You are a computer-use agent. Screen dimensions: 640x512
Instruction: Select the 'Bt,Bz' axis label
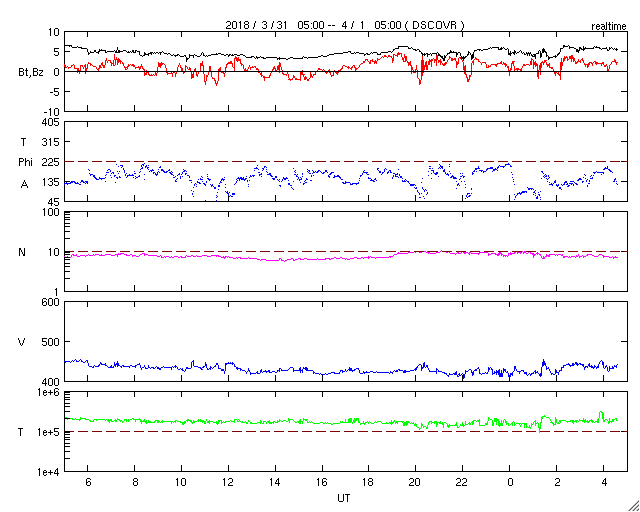click(x=31, y=73)
